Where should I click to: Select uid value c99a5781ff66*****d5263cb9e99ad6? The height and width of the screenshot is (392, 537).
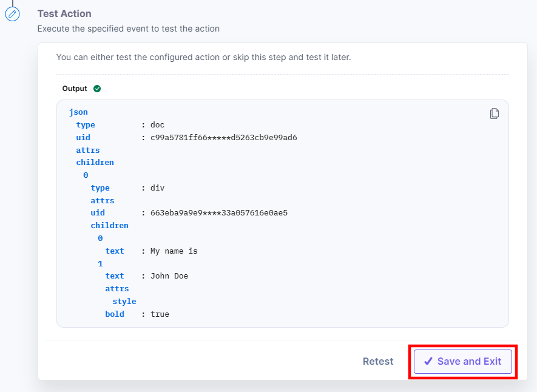[x=224, y=138]
